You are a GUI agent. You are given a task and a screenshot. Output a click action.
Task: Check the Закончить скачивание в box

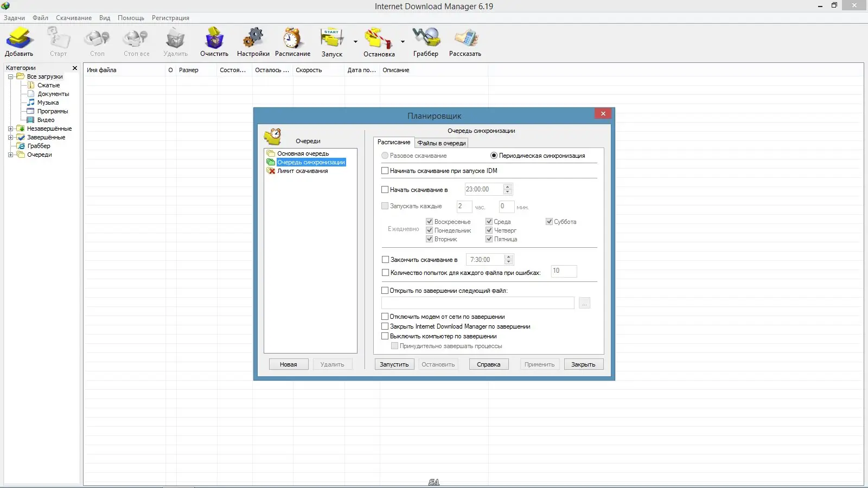pos(385,260)
